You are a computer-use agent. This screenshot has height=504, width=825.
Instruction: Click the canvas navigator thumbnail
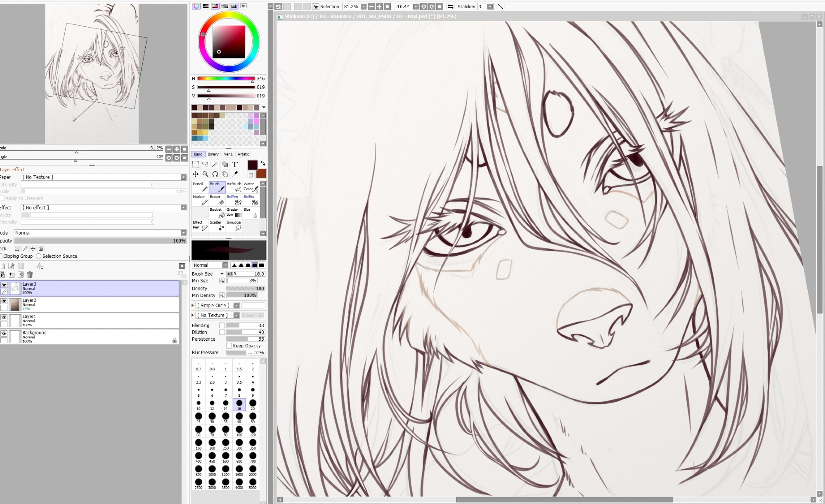coord(92,74)
